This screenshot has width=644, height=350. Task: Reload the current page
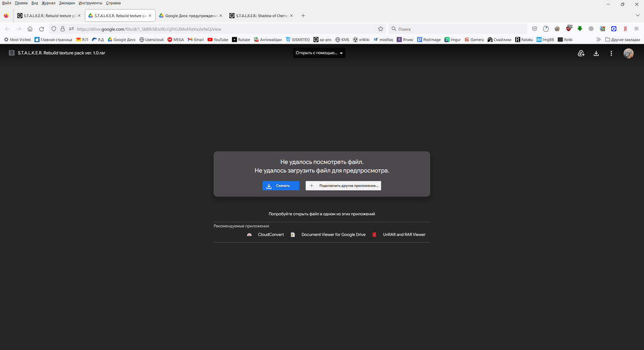(42, 29)
